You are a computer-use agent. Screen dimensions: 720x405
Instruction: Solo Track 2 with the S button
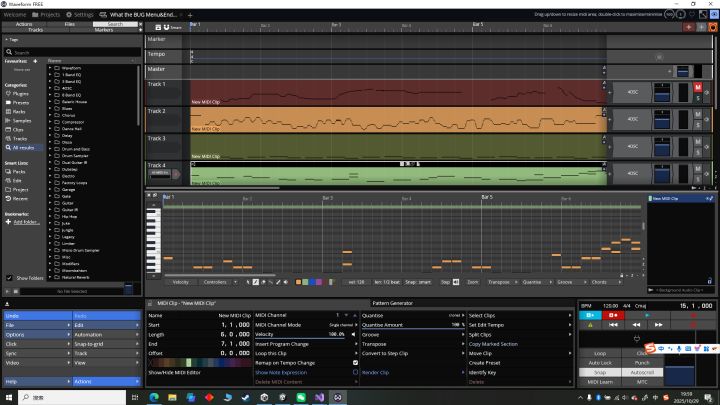698,124
